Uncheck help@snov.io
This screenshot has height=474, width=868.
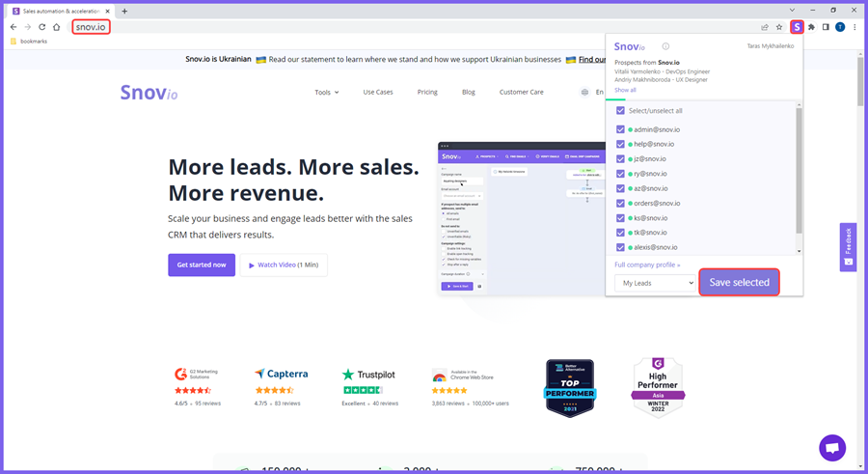(x=620, y=144)
